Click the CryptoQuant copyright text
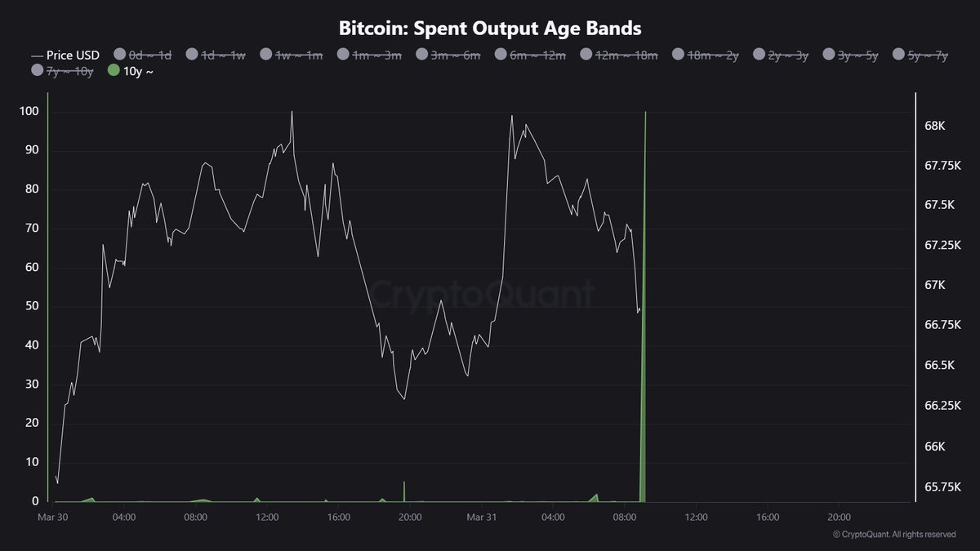 893,535
